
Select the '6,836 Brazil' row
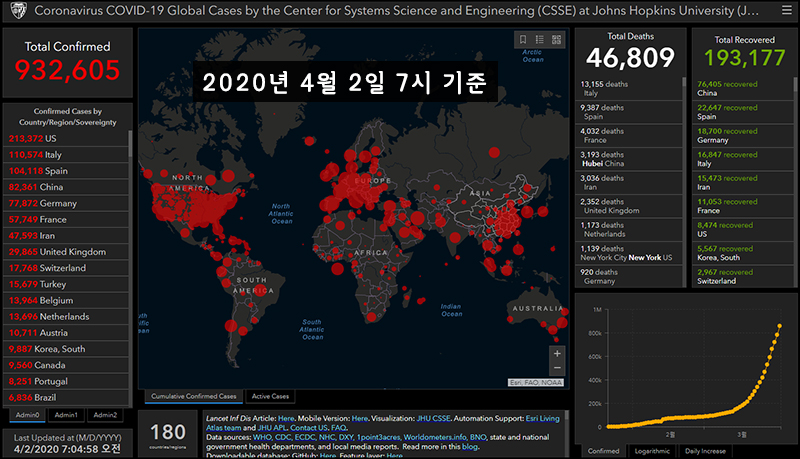point(66,397)
